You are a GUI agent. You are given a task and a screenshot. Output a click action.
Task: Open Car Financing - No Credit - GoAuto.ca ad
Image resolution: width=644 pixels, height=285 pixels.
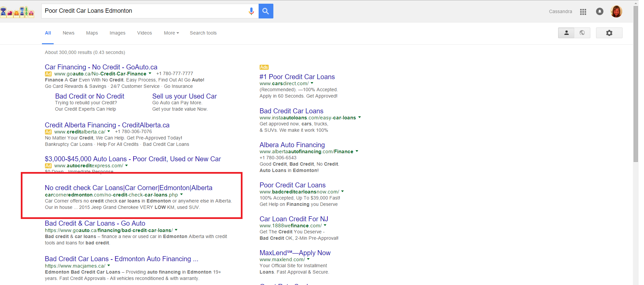tap(101, 67)
